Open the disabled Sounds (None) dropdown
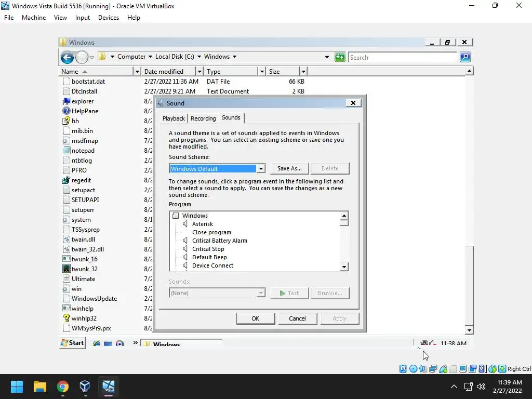532x399 pixels. pyautogui.click(x=261, y=293)
